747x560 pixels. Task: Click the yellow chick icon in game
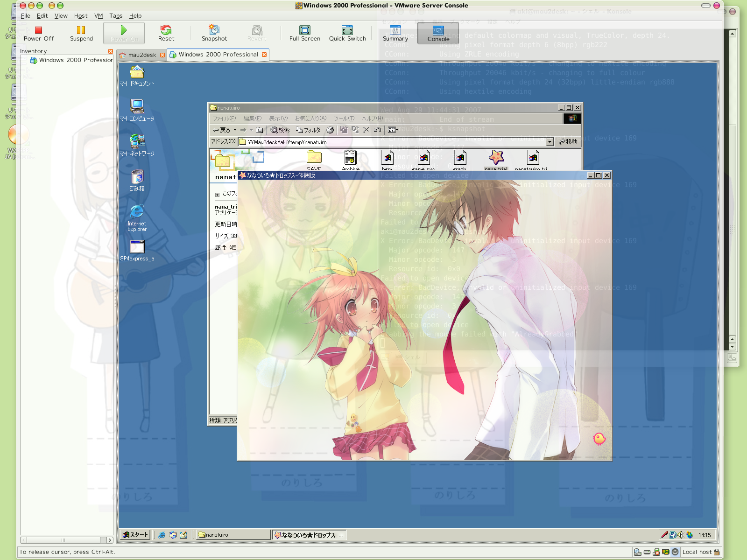599,439
